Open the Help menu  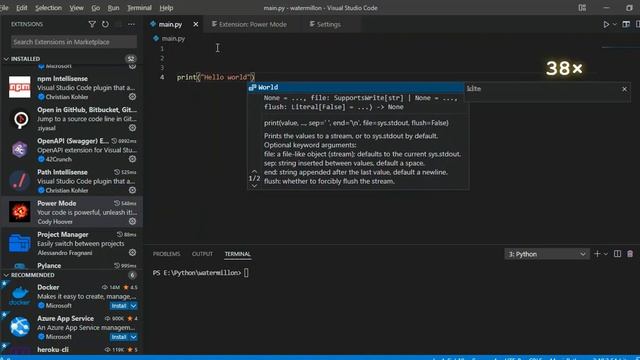coord(166,8)
